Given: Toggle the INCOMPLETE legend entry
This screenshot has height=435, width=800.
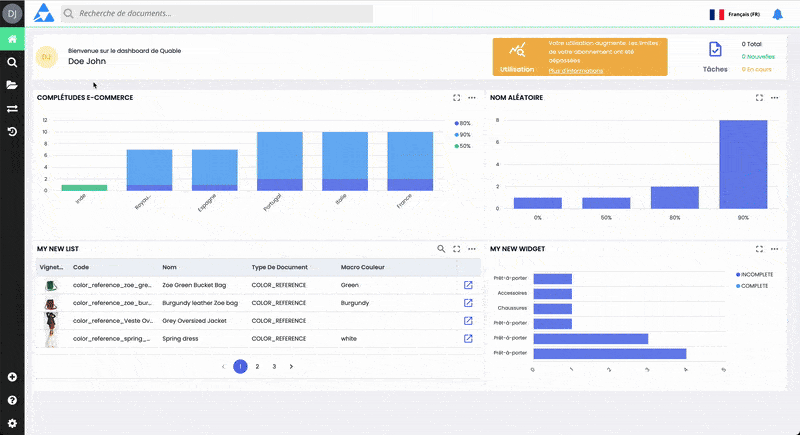Looking at the screenshot, I should click(755, 274).
